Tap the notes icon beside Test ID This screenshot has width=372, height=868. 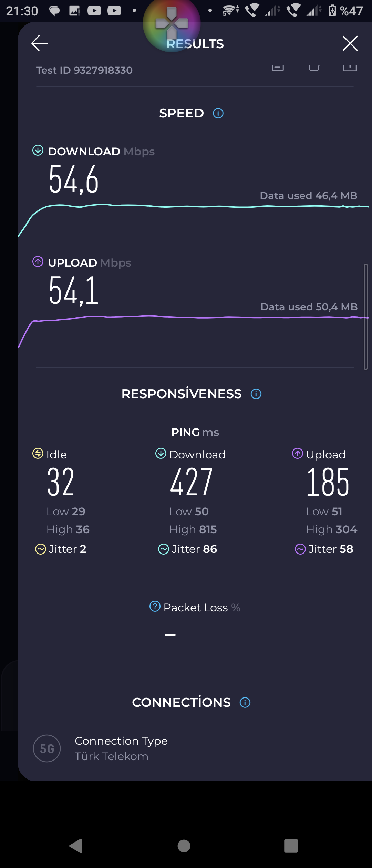(x=278, y=68)
